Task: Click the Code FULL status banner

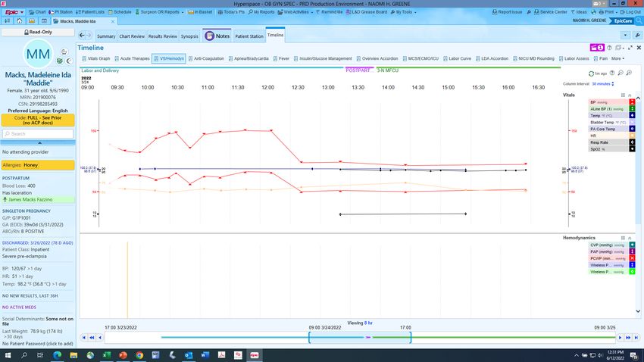Action: click(38, 120)
